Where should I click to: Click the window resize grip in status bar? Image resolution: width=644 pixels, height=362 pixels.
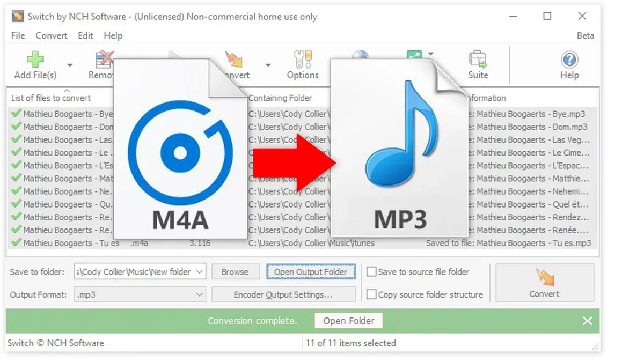pos(595,346)
